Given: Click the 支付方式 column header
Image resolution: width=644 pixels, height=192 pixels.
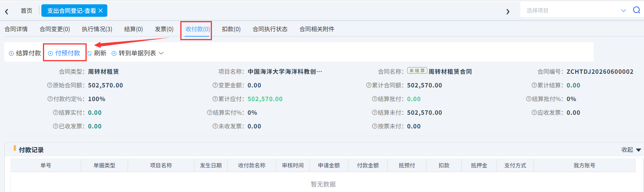Looking at the screenshot, I should point(515,165).
